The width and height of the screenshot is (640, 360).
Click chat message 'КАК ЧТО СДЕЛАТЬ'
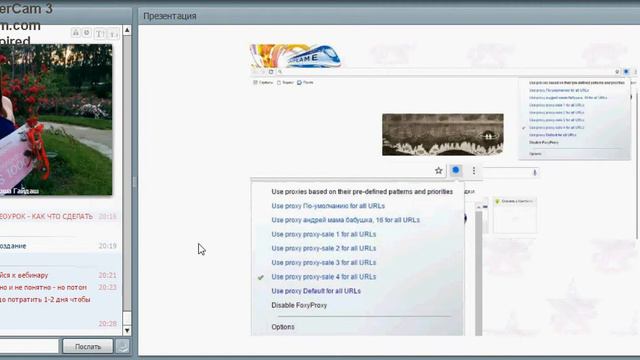[47, 216]
